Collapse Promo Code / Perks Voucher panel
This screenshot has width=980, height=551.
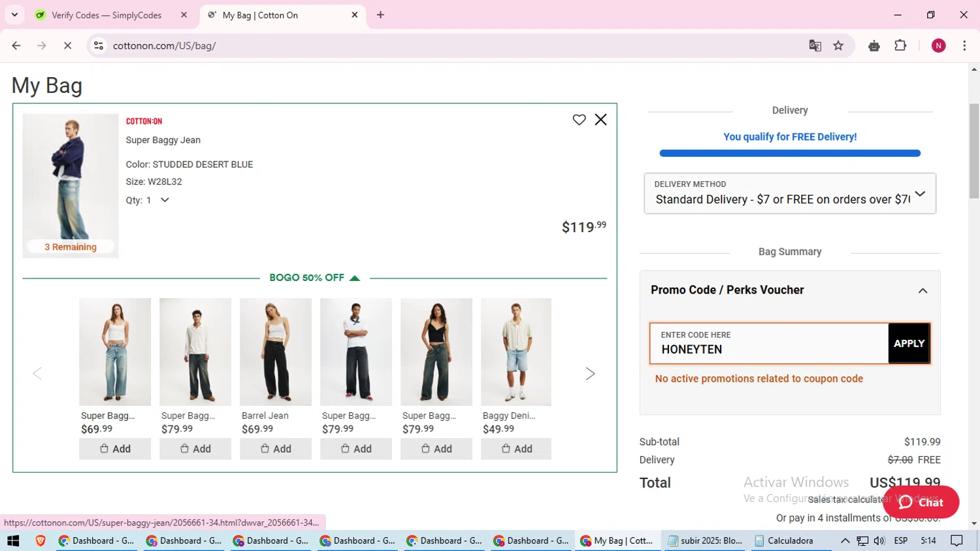click(x=923, y=291)
